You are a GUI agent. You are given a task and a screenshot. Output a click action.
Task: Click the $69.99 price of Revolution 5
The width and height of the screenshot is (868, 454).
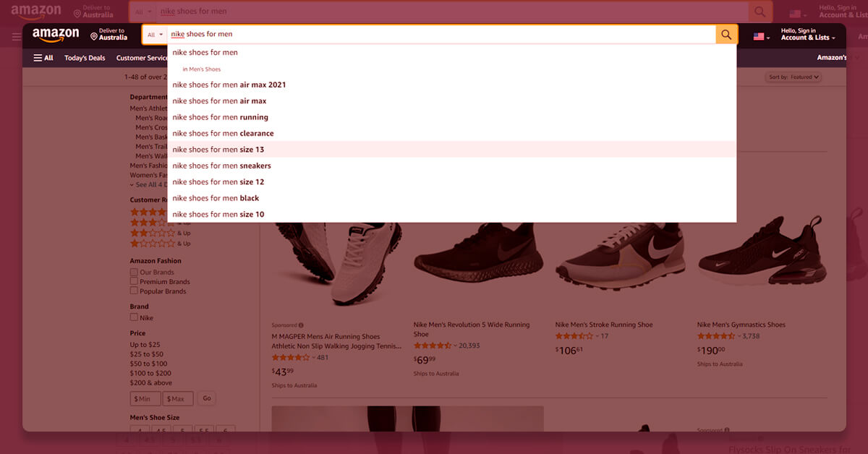click(x=425, y=359)
